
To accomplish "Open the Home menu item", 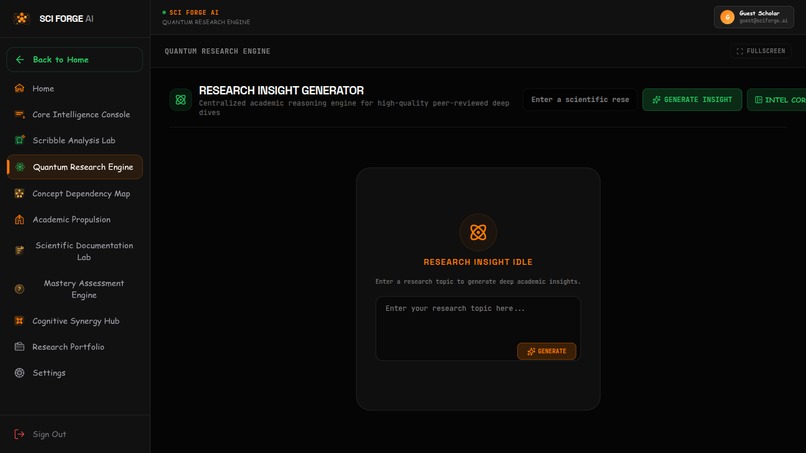I will (75, 88).
